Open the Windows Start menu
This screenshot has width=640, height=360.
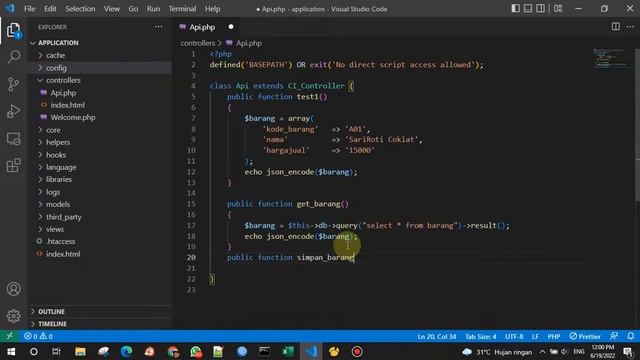(x=11, y=351)
